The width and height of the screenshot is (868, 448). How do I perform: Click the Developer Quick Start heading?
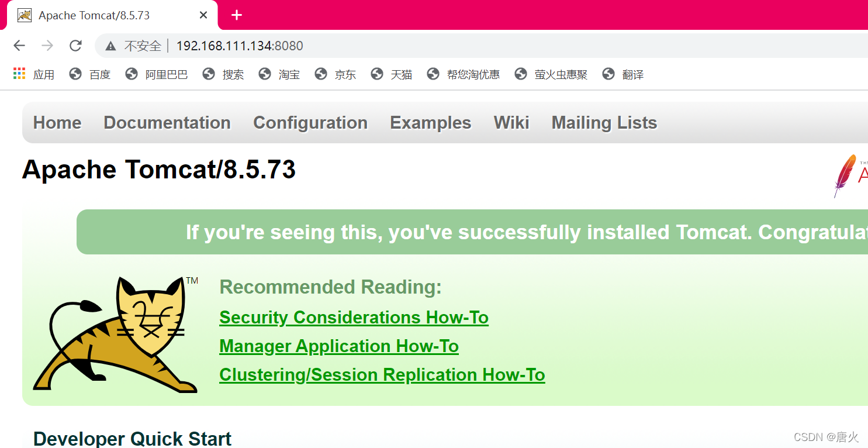[x=133, y=439]
